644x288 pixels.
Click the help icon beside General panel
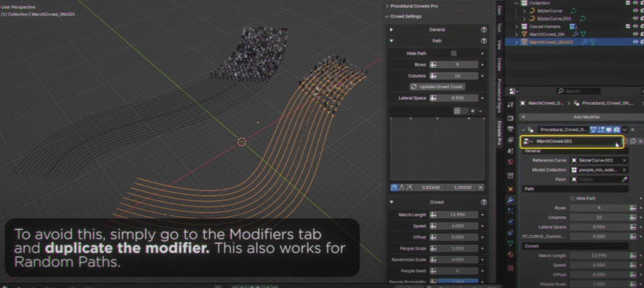pyautogui.click(x=484, y=30)
